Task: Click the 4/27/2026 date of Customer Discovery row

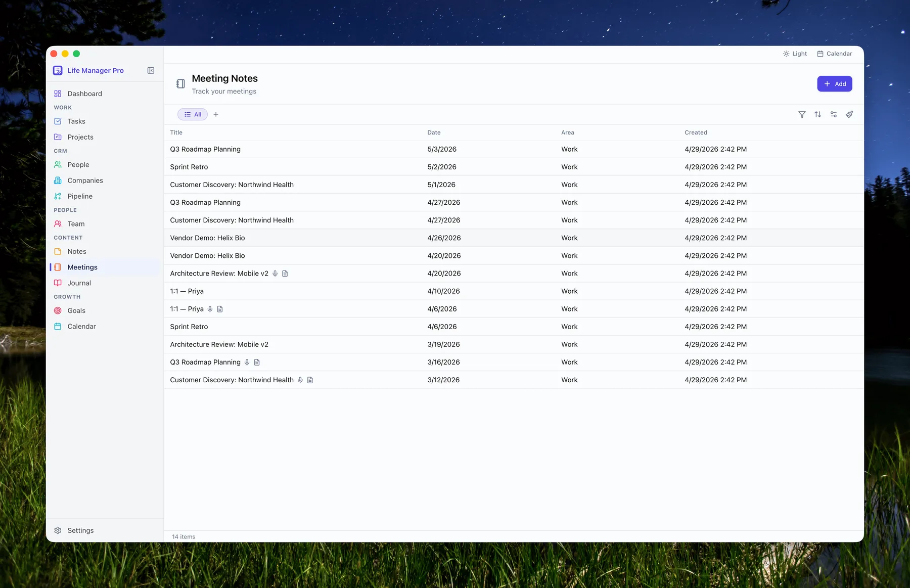Action: point(444,220)
